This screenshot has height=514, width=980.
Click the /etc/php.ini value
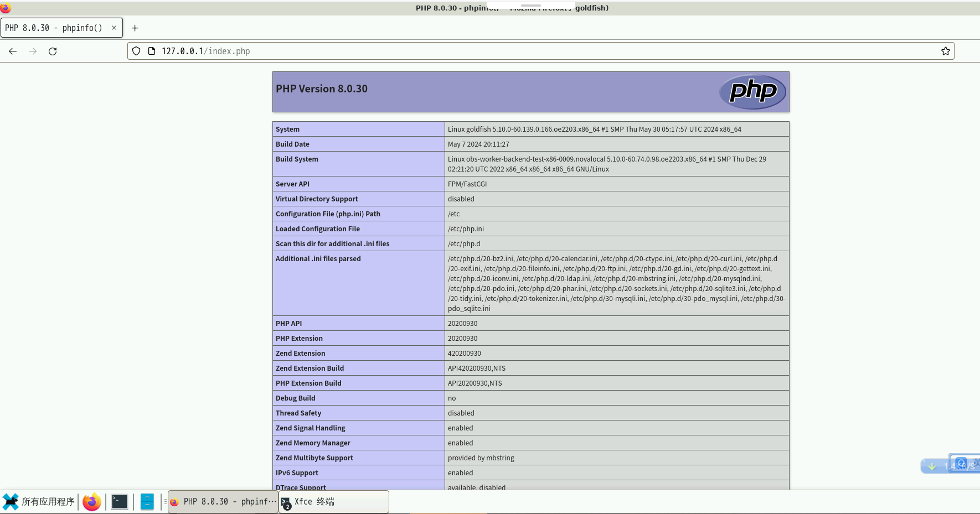pyautogui.click(x=466, y=229)
